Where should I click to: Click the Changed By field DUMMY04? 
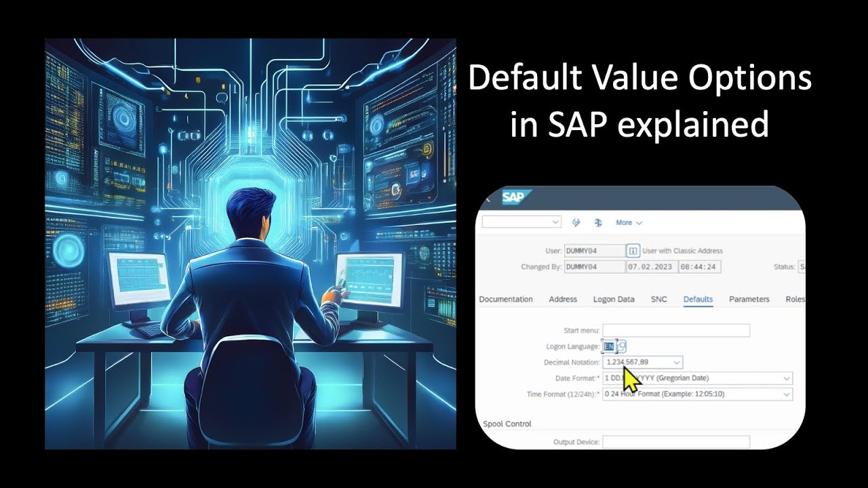pos(595,266)
